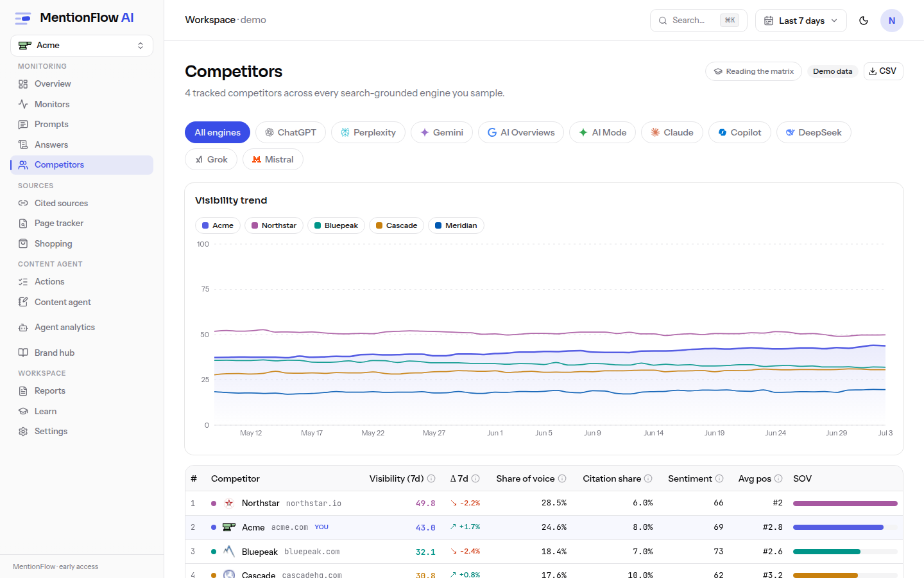Open the Settings gear icon
Viewport: 924px width, 578px height.
click(23, 432)
